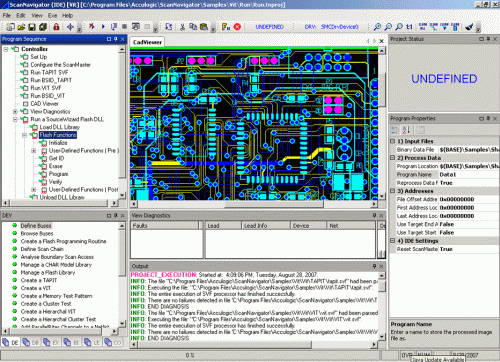500x362 pixels.
Task: Click the red circle X abort icon
Action: pos(237,27)
